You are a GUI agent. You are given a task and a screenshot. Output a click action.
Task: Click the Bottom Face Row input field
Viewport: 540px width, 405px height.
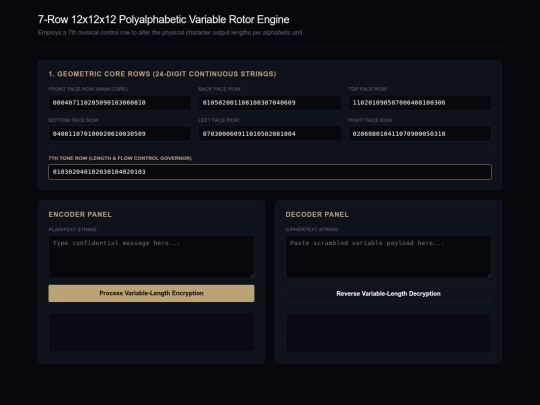[120, 134]
